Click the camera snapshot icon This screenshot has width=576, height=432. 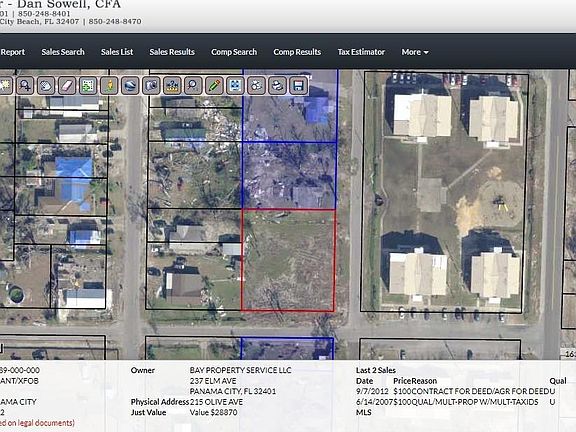tap(151, 86)
